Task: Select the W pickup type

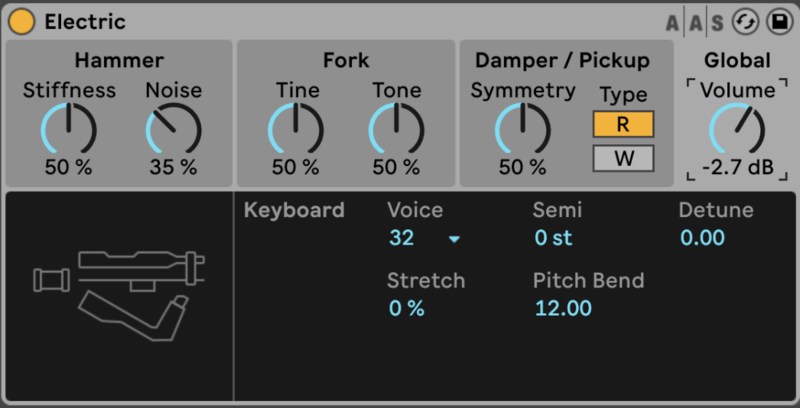Action: click(x=622, y=158)
